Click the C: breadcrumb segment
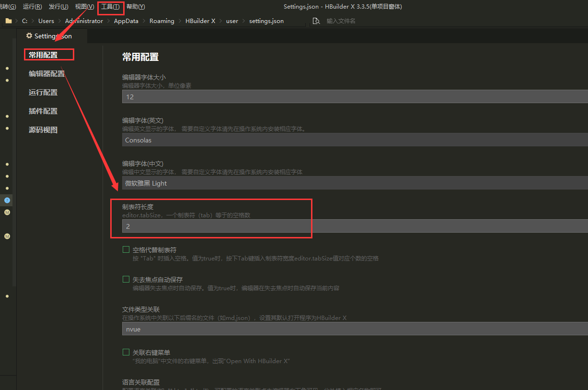The width and height of the screenshot is (588, 390). click(x=24, y=21)
